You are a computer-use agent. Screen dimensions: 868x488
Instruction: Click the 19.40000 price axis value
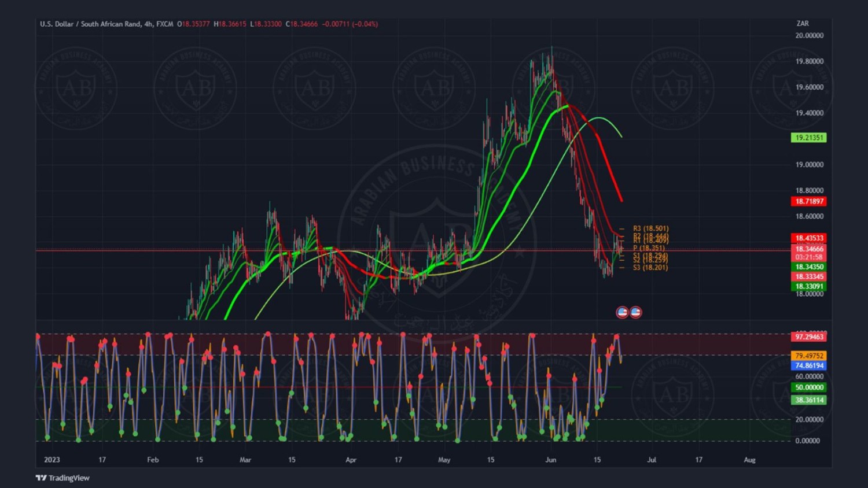[809, 113]
